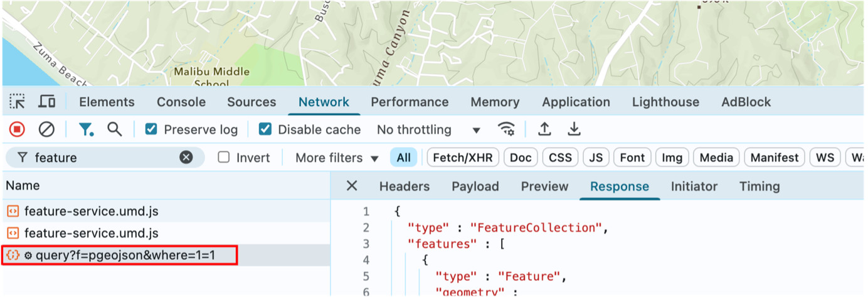
Task: Click the inspect element selector icon
Action: point(18,102)
